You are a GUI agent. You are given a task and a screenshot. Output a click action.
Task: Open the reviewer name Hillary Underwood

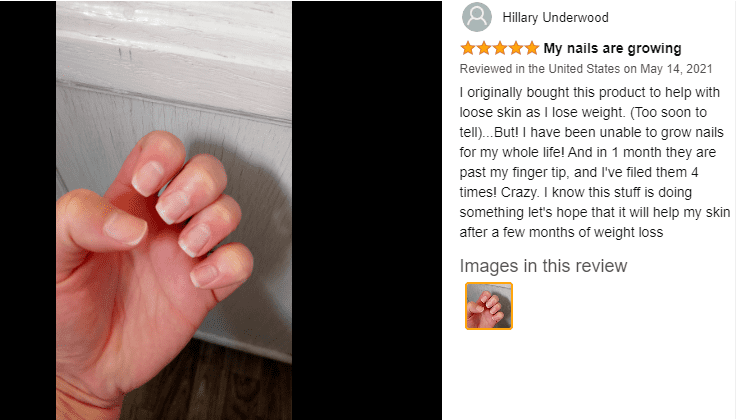pyautogui.click(x=555, y=18)
